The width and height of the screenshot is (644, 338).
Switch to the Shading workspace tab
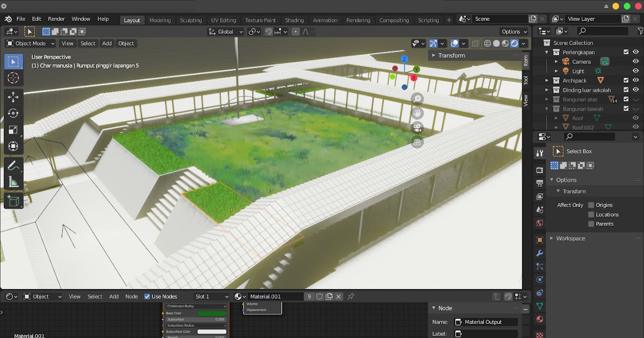pos(294,19)
